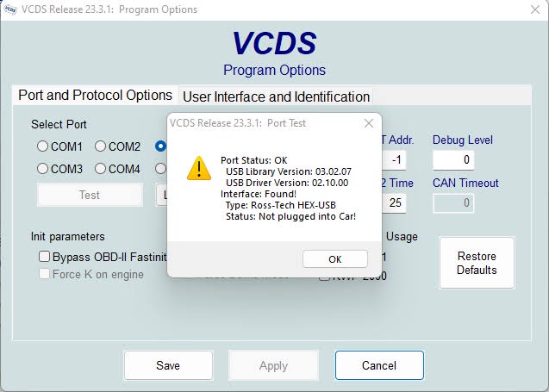Screen dimensions: 549x392
Task: Switch to Port and Protocol Options tab
Action: tap(95, 96)
